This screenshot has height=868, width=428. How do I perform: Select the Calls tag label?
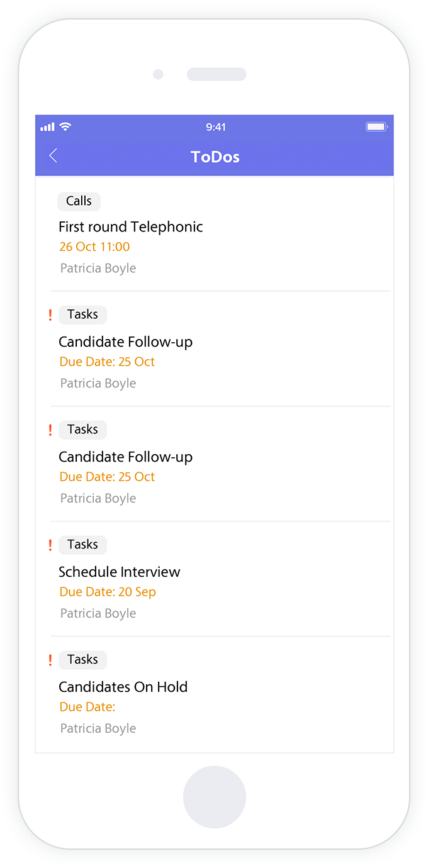point(79,201)
